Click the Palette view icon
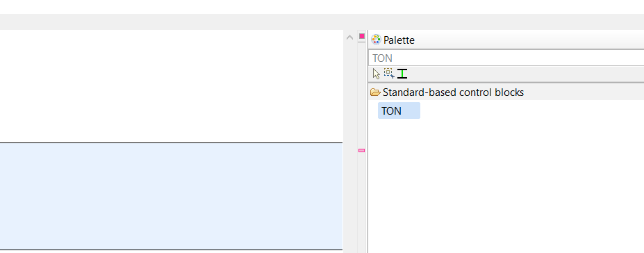 click(x=376, y=40)
